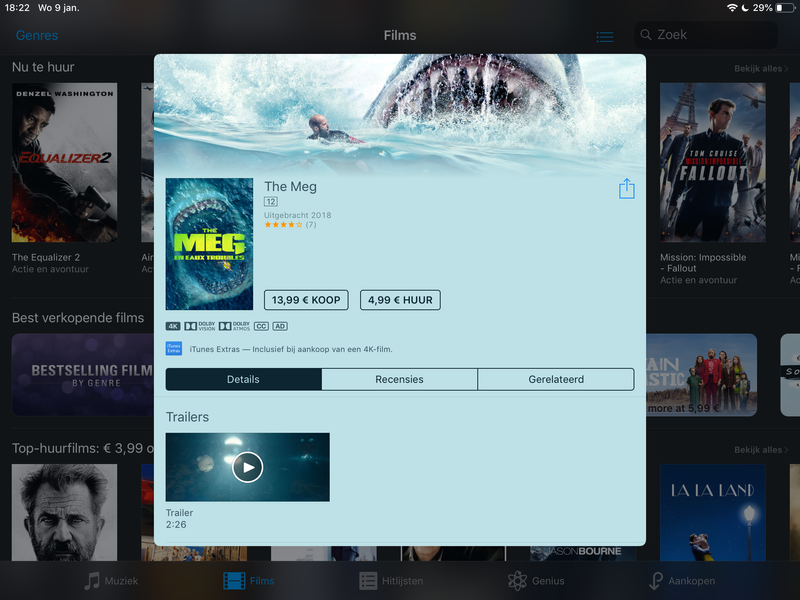Tap Bekijk alles for Top-huurfilms
This screenshot has height=600, width=800.
(x=761, y=449)
